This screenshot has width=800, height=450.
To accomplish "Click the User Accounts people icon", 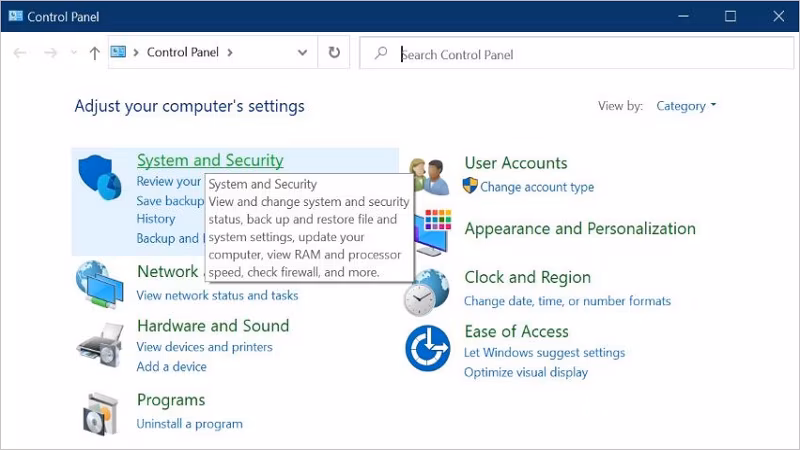I will click(428, 178).
